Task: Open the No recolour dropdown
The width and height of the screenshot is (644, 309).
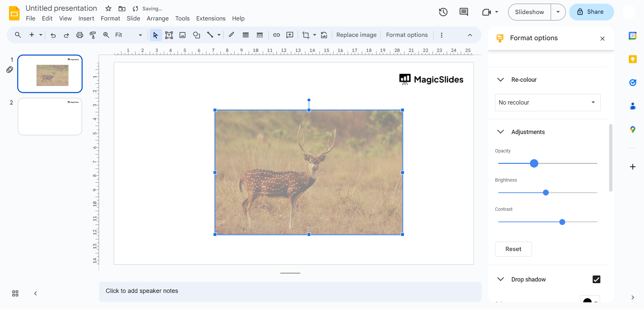Action: [547, 103]
